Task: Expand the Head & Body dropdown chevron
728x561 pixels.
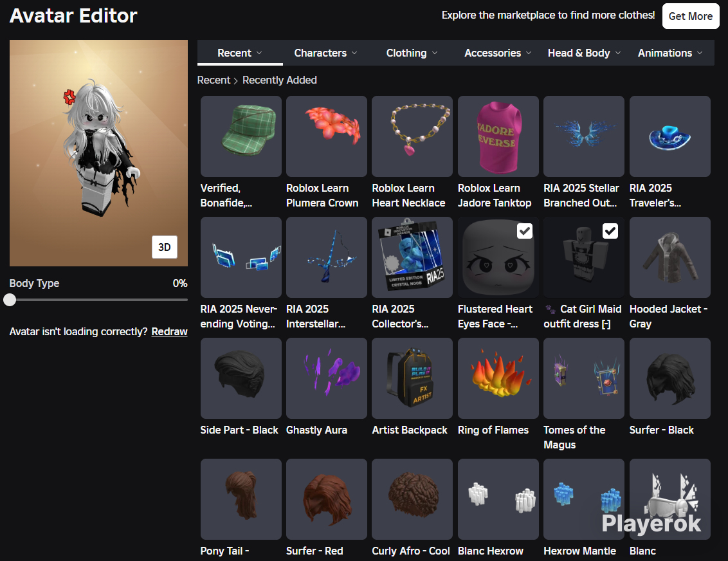Action: [x=618, y=53]
